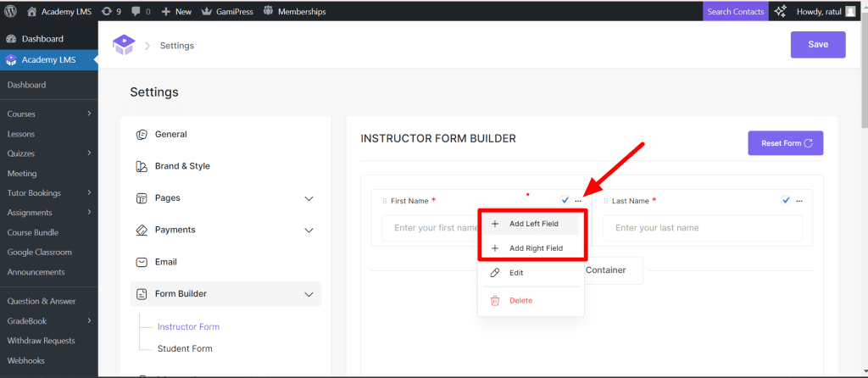This screenshot has width=868, height=378.
Task: Open Memberships in the admin bar
Action: (x=294, y=11)
